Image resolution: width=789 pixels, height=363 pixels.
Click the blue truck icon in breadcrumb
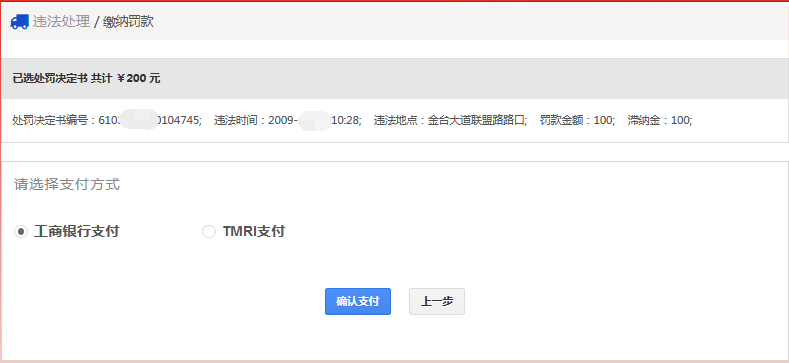[19, 22]
